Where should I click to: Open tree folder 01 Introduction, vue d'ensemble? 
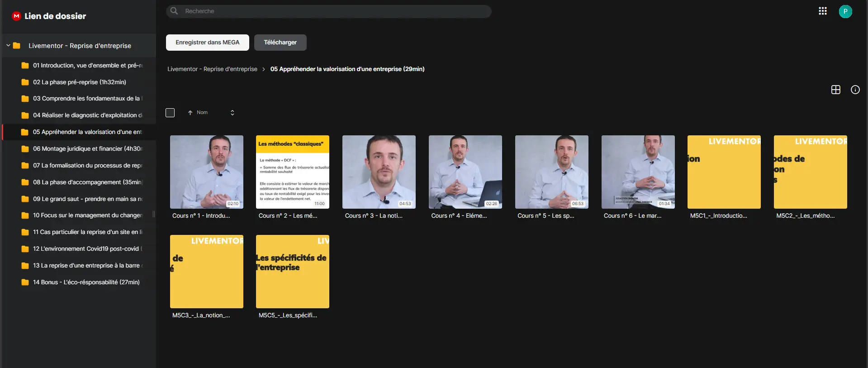[x=79, y=66]
